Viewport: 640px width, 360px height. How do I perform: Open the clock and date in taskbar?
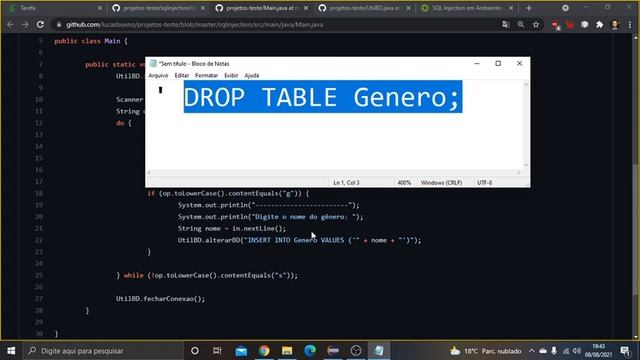click(x=598, y=351)
